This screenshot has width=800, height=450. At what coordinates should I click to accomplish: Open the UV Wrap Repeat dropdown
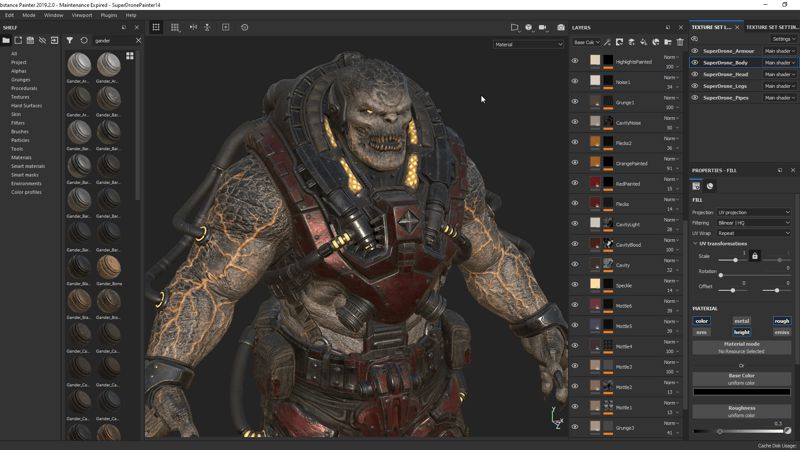click(x=754, y=233)
